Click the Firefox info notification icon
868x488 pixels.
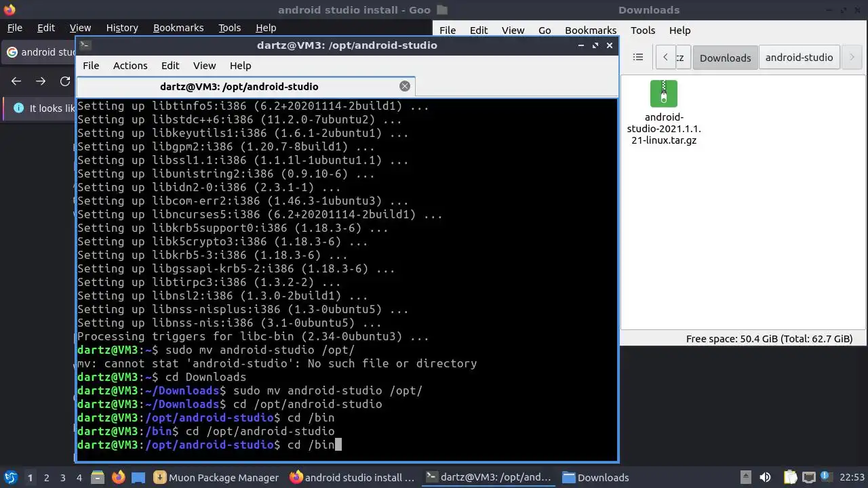point(18,108)
